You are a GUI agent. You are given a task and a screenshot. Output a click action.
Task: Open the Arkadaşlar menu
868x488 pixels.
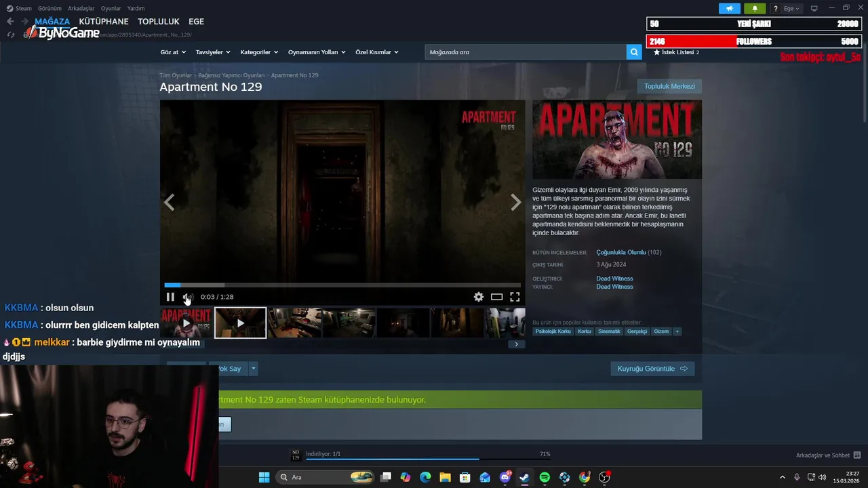point(82,9)
